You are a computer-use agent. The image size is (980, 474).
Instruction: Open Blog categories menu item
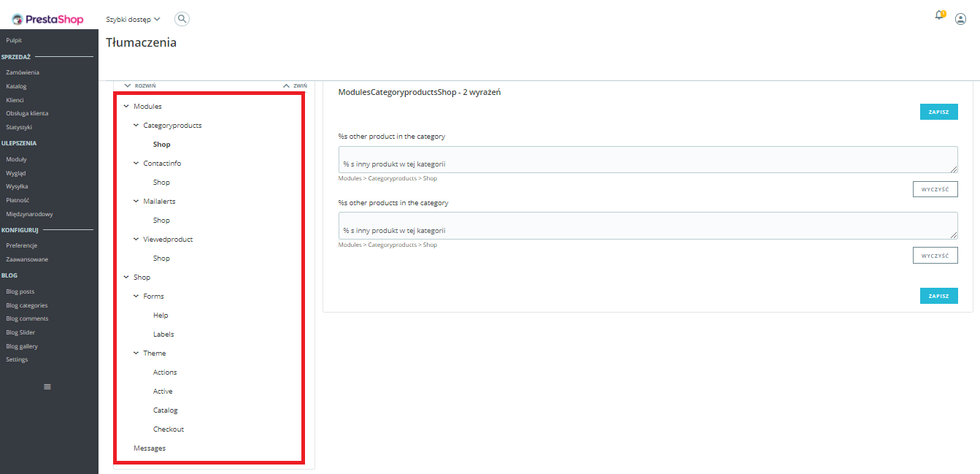[x=27, y=305]
